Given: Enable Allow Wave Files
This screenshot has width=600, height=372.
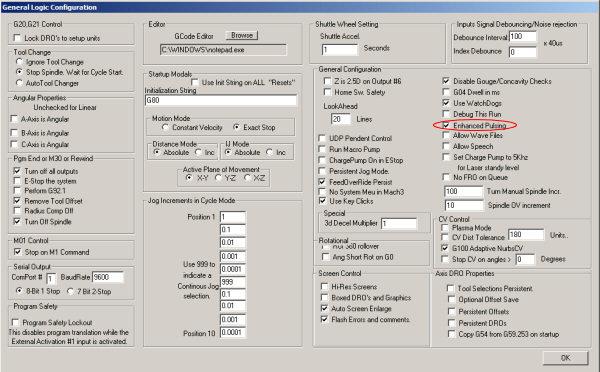Looking at the screenshot, I should [446, 135].
